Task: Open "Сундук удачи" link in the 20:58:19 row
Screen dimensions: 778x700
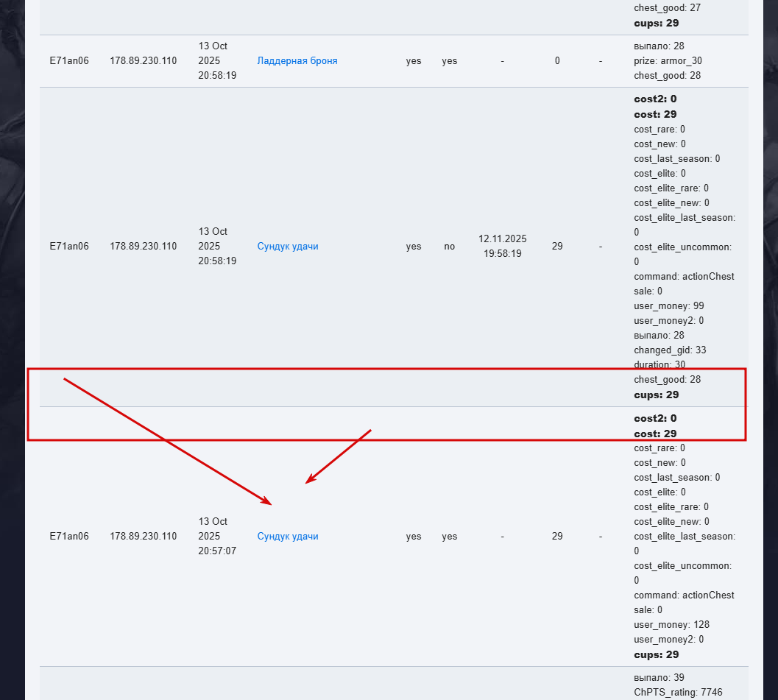Action: 288,247
